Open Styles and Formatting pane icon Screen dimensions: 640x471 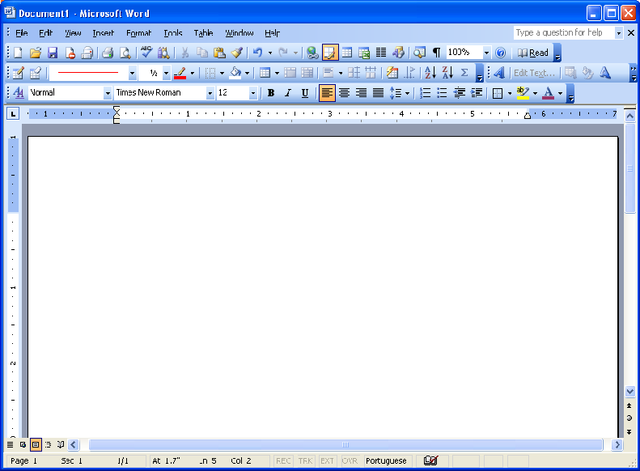[x=18, y=93]
